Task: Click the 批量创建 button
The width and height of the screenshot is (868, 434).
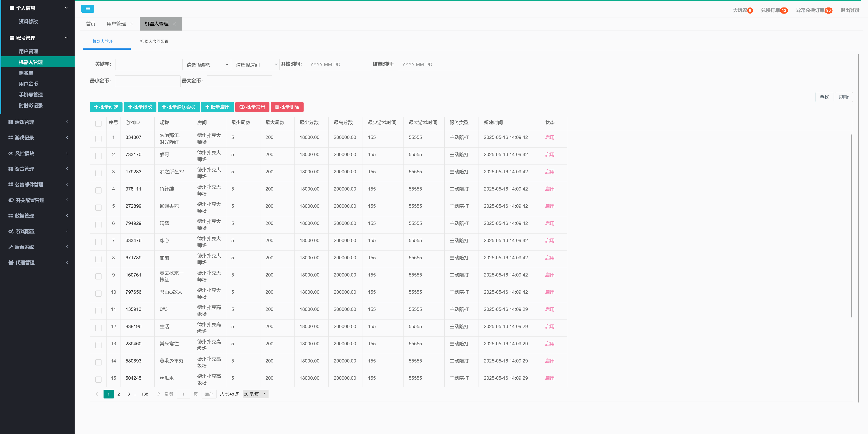Action: (x=106, y=107)
